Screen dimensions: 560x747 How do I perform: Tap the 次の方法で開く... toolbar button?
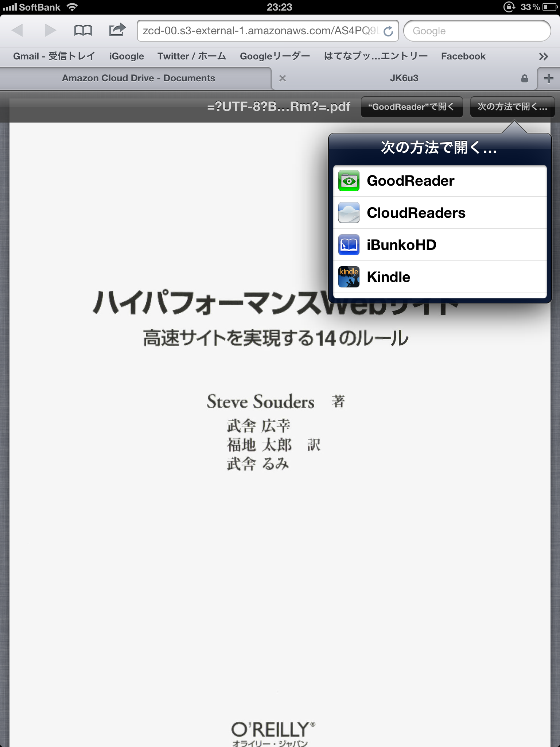512,107
